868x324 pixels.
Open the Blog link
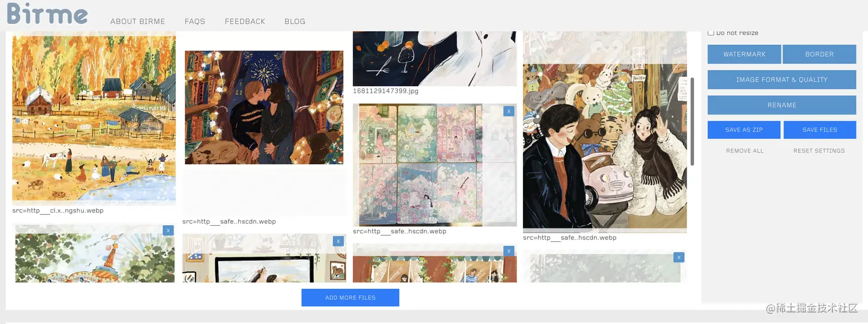(295, 21)
